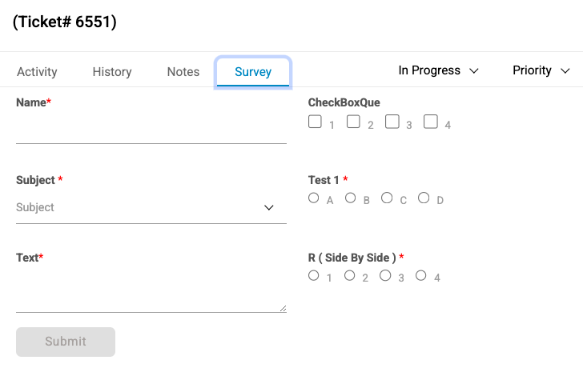The image size is (583, 392).
Task: Open the Subject dropdown
Action: 151,207
